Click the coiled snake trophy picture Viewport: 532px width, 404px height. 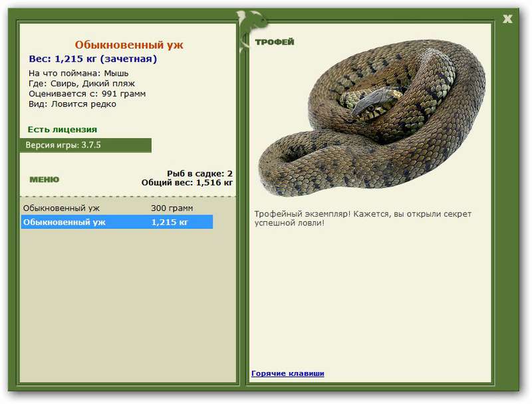click(x=372, y=118)
